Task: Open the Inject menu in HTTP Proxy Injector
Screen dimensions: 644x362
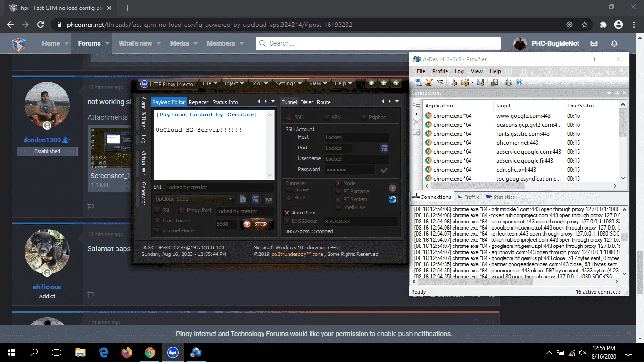Action: (x=234, y=83)
